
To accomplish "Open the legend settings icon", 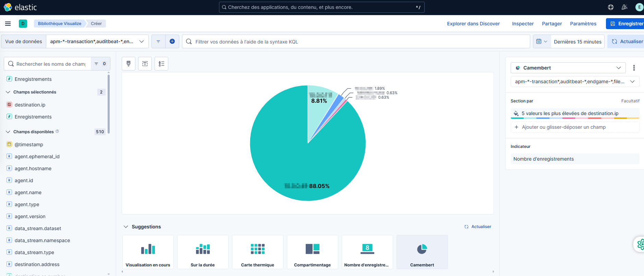I will (x=161, y=64).
